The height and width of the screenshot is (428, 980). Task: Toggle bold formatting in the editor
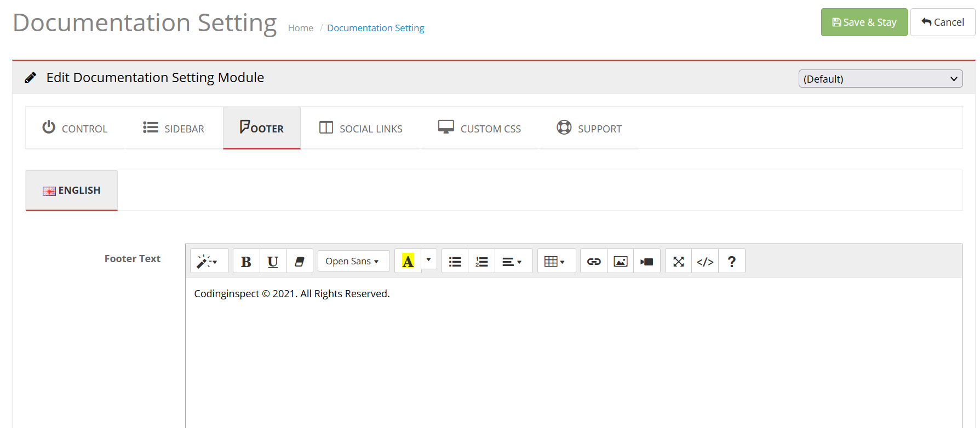coord(246,262)
